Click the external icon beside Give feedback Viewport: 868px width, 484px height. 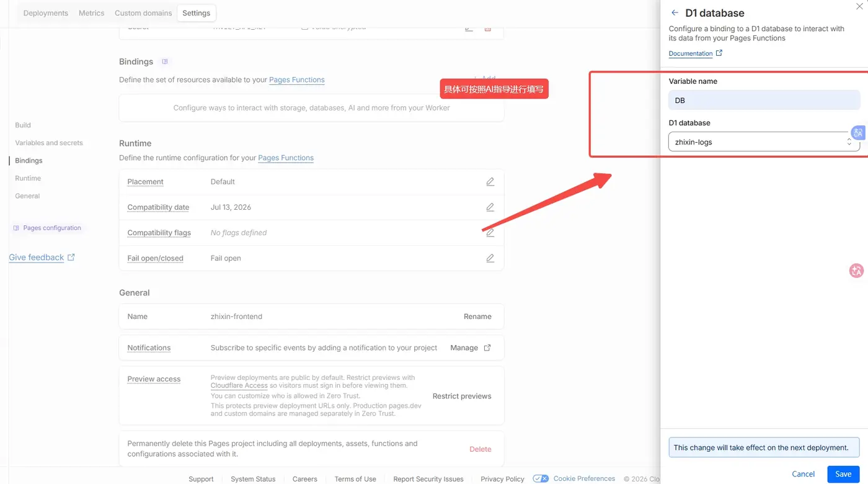[x=71, y=258]
